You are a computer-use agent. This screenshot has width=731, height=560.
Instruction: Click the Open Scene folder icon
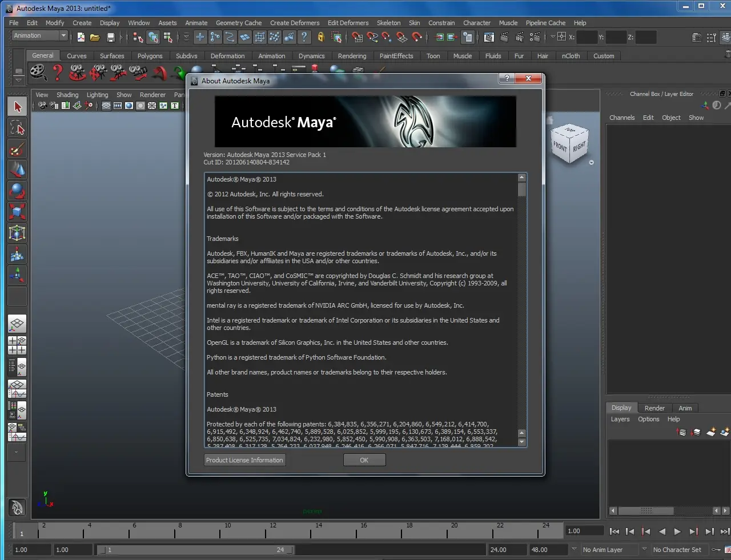(x=95, y=37)
